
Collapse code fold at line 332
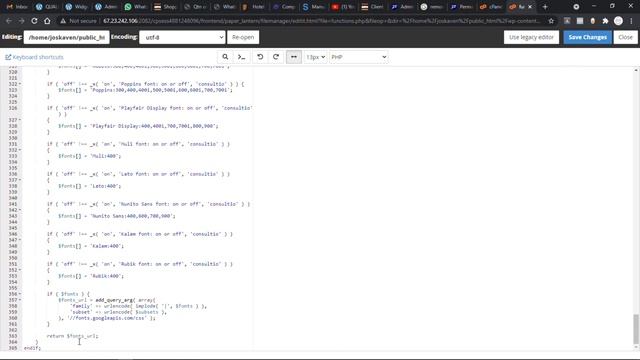point(20,150)
